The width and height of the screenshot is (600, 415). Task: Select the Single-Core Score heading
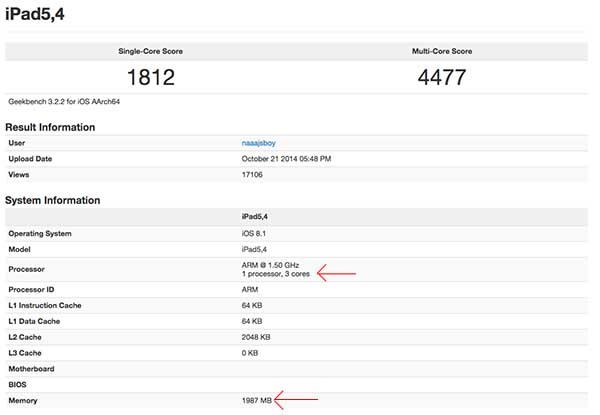pyautogui.click(x=150, y=51)
